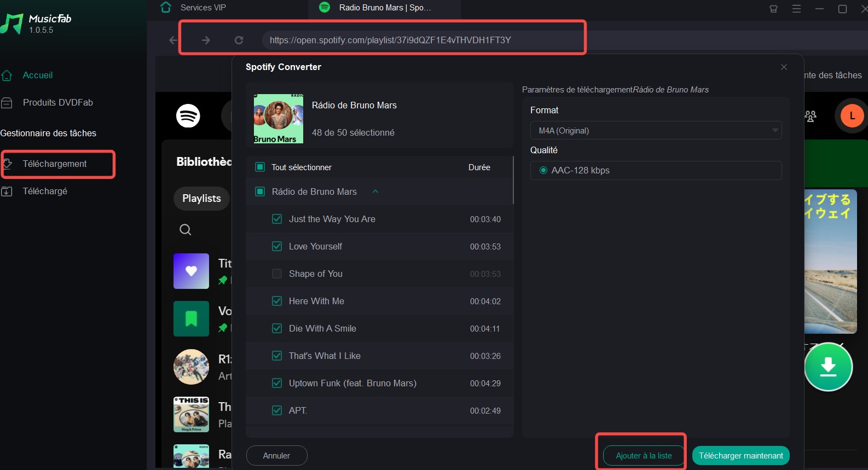Uncheck Die With A Smile track
Viewport: 868px width, 470px height.
pyautogui.click(x=277, y=328)
